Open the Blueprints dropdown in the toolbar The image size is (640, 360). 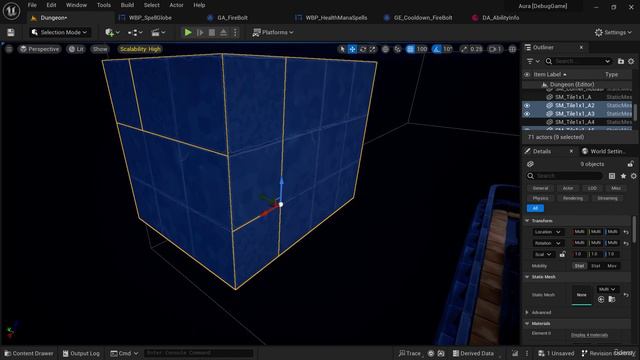(135, 32)
